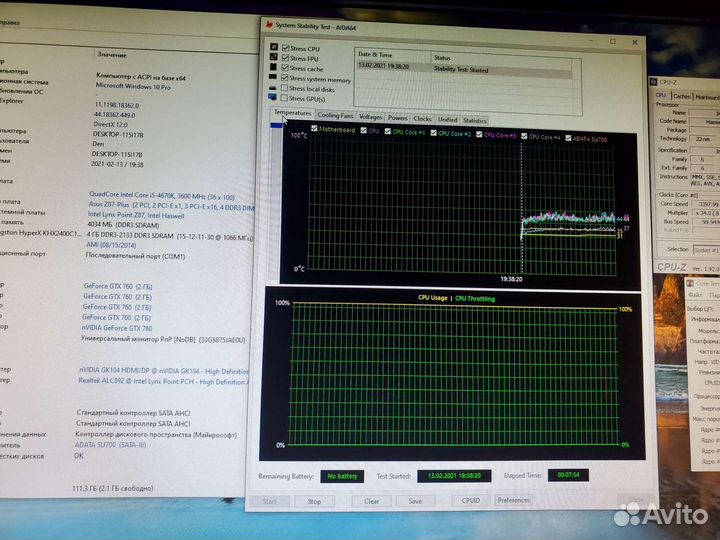Viewport: 720px width, 540px height.
Task: Click the Stress local disks drive icon
Action: (273, 87)
